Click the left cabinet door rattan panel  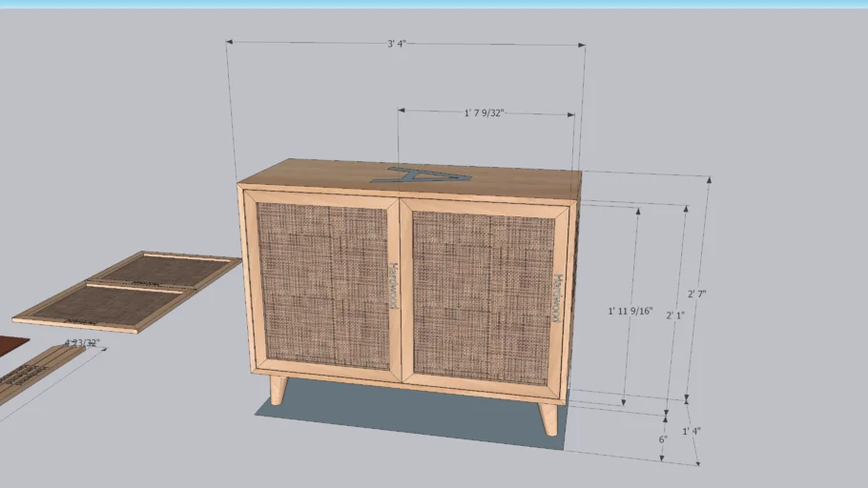[321, 283]
